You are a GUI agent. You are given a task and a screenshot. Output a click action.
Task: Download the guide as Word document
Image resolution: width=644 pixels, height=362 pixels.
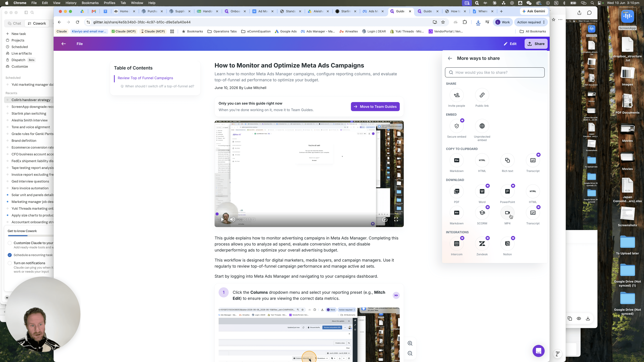click(482, 191)
